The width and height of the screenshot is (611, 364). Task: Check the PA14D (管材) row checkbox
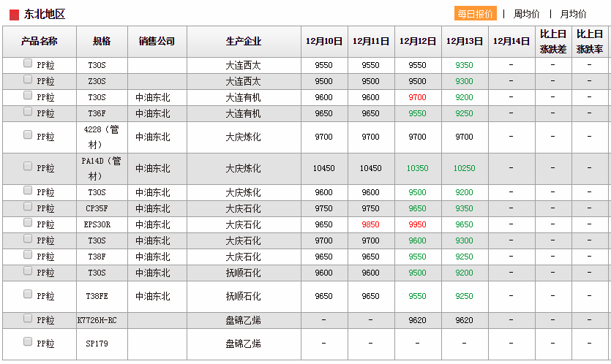pyautogui.click(x=28, y=166)
